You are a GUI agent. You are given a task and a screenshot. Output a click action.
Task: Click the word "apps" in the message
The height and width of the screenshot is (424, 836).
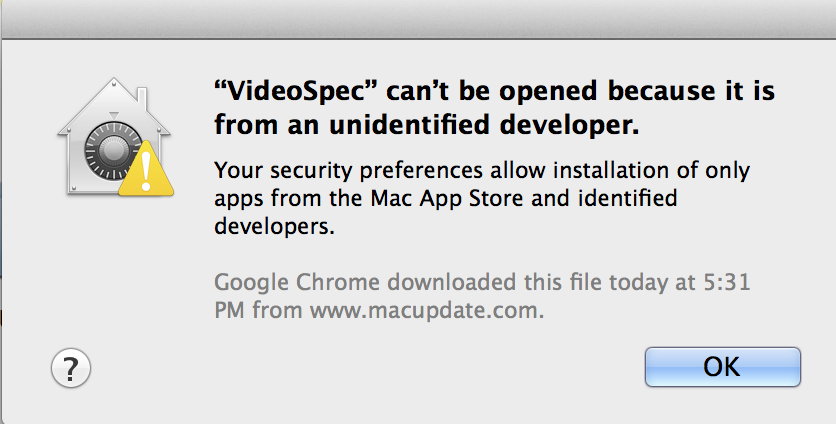coord(237,198)
